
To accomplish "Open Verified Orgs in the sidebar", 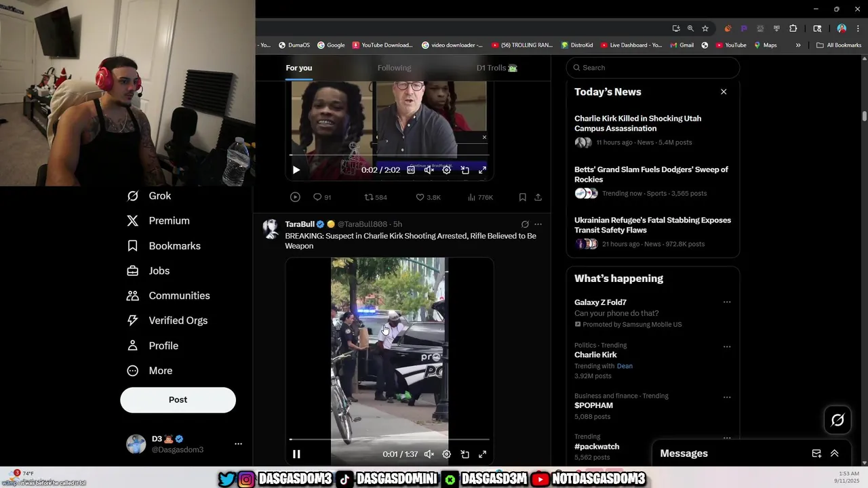I will [x=167, y=321].
